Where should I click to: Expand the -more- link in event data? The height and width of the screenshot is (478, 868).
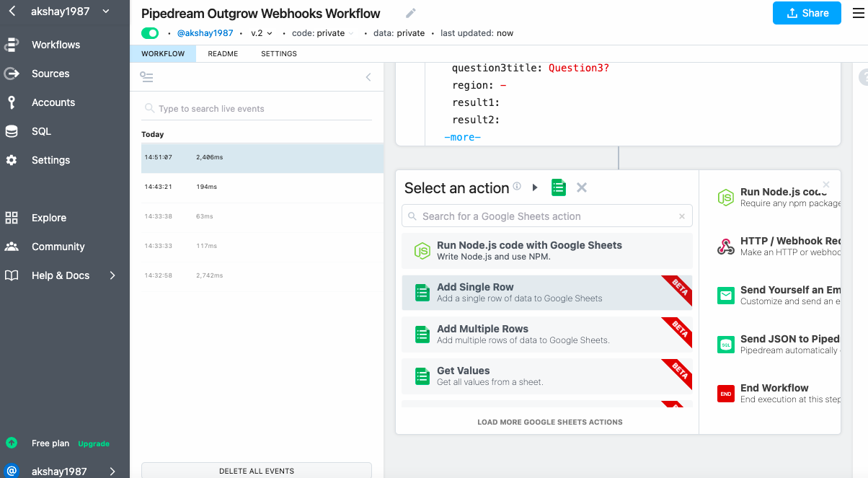coord(462,137)
